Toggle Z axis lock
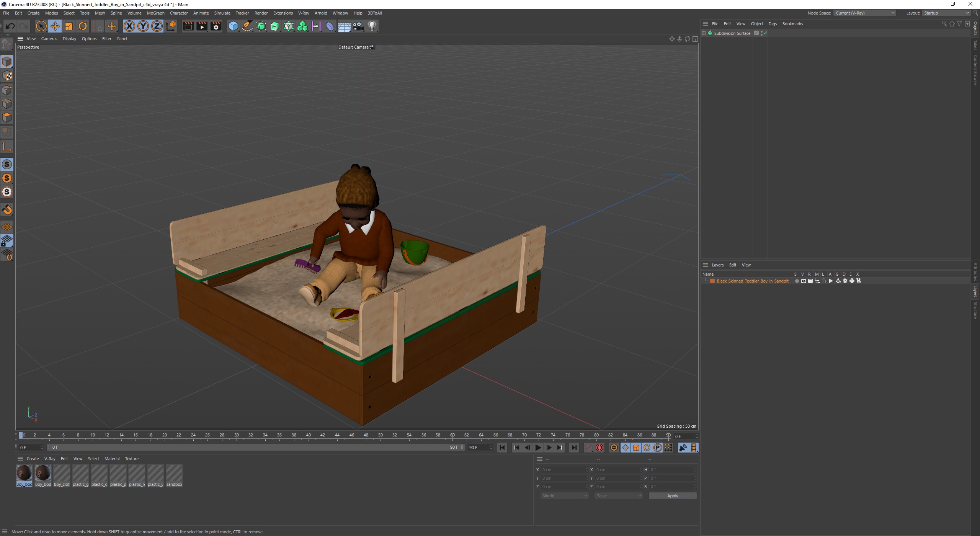This screenshot has width=980, height=536. [157, 26]
